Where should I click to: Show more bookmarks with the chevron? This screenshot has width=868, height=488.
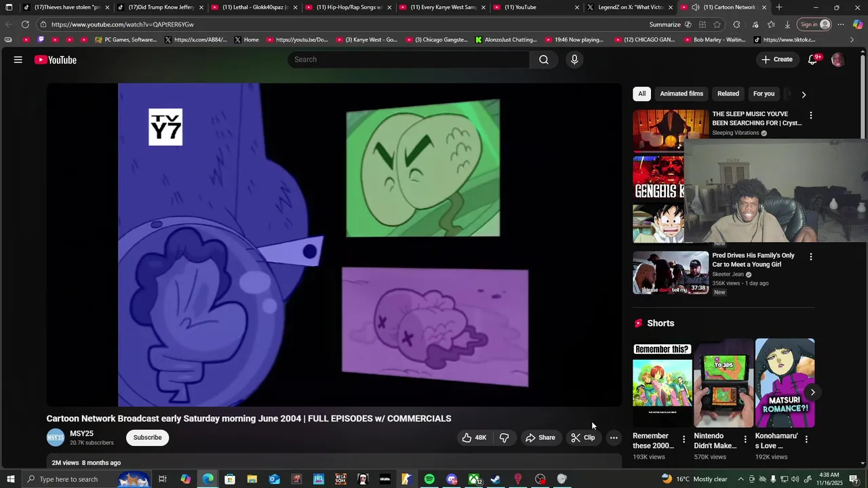tap(852, 40)
